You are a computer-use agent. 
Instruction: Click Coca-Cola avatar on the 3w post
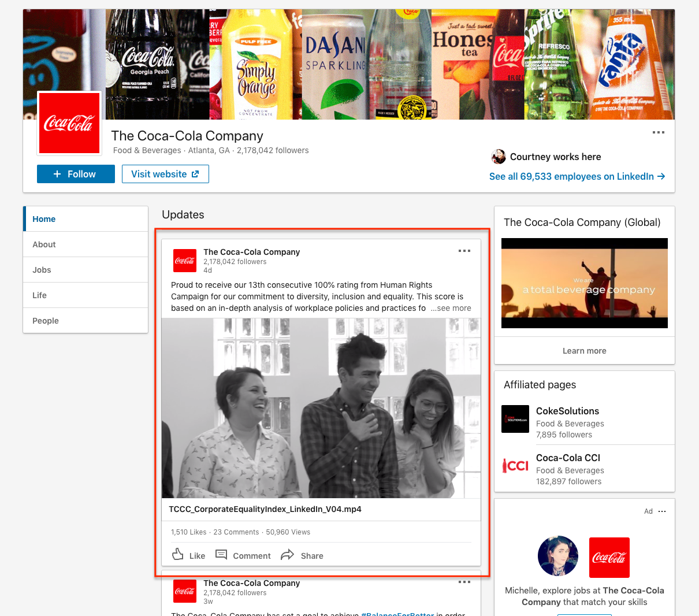[x=185, y=591]
